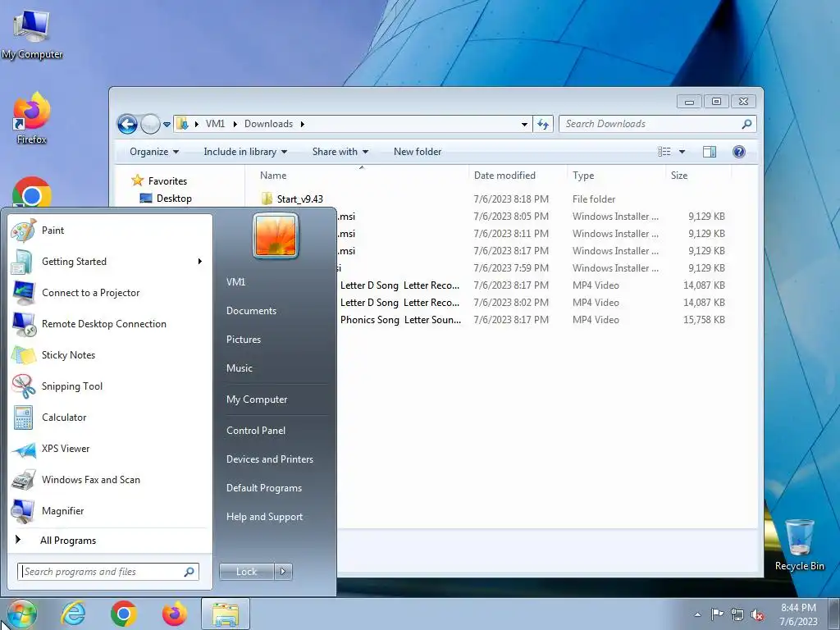Open Getting Started in Start menu
The width and height of the screenshot is (840, 630).
(110, 262)
